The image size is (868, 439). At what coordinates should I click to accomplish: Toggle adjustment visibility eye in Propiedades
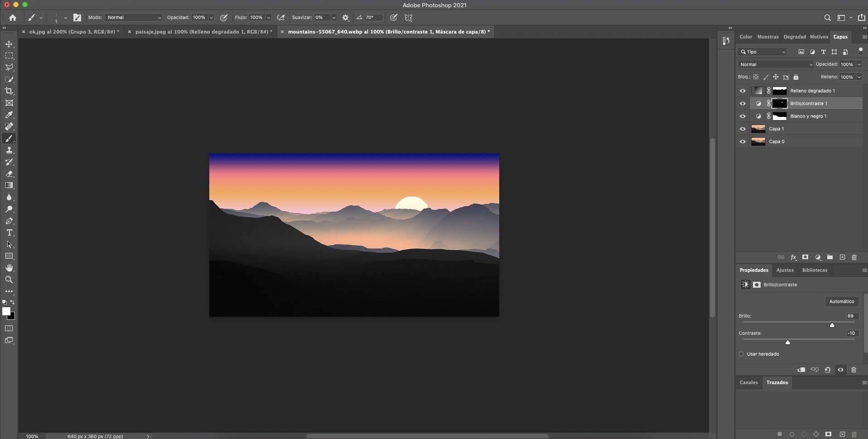pos(840,370)
